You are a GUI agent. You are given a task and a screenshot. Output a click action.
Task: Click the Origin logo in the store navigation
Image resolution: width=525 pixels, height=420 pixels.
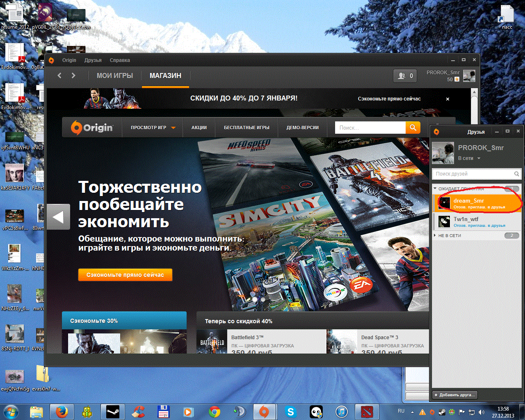coord(92,128)
